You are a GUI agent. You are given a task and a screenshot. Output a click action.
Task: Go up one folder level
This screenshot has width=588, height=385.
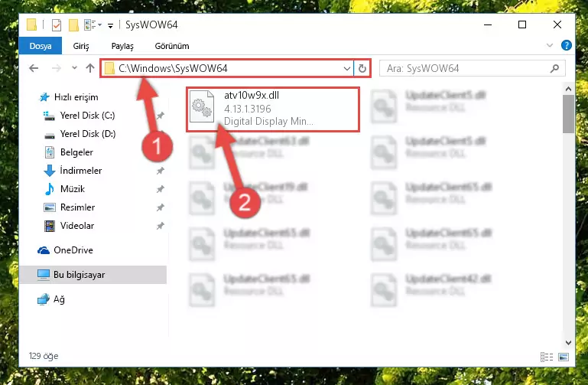[90, 68]
